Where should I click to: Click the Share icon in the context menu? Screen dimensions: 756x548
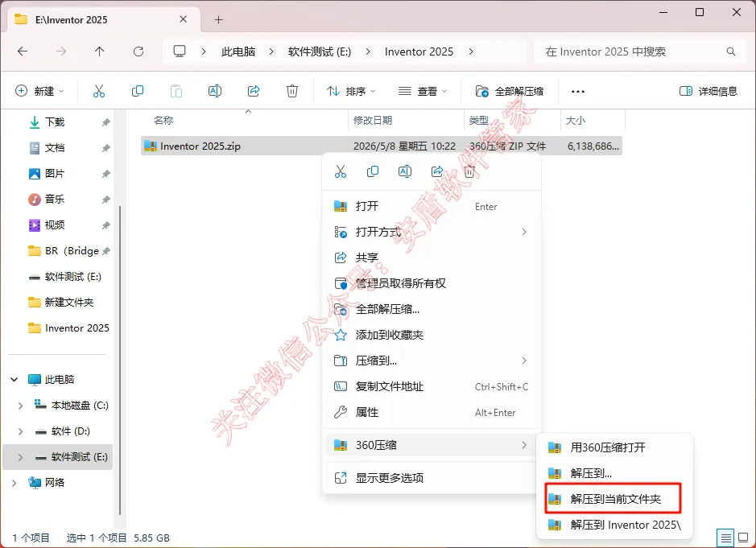pyautogui.click(x=437, y=171)
